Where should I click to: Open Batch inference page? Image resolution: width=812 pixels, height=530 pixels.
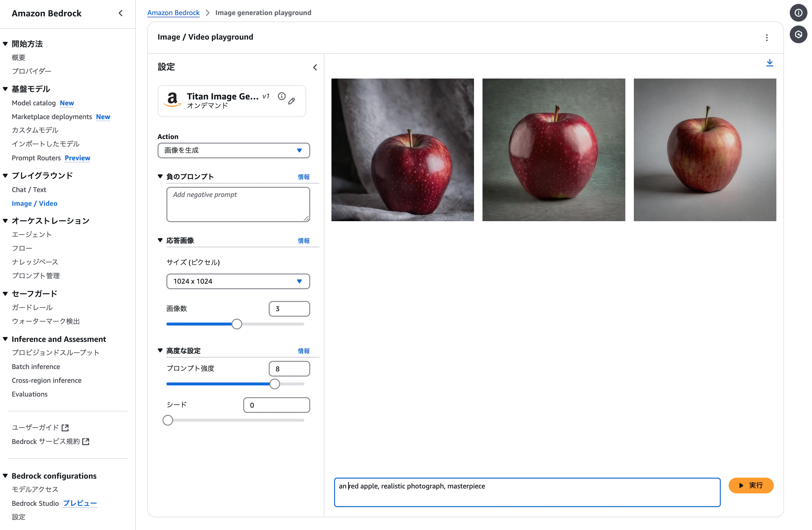(36, 366)
